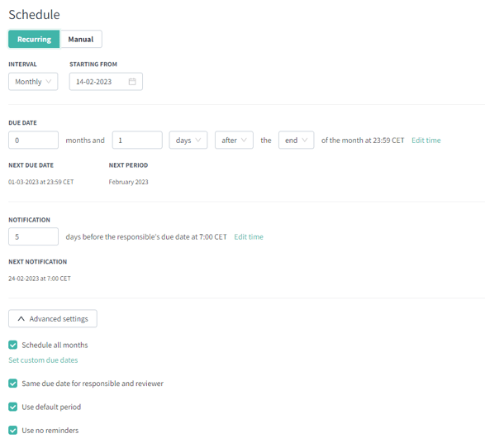This screenshot has height=448, width=485.
Task: Click the chevron icon beside Advanced settings
Action: click(x=21, y=319)
